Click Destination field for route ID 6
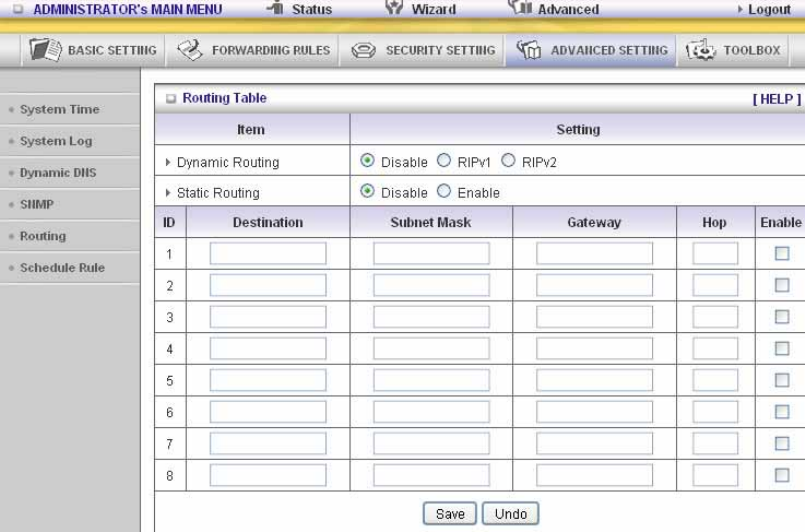 pos(268,412)
